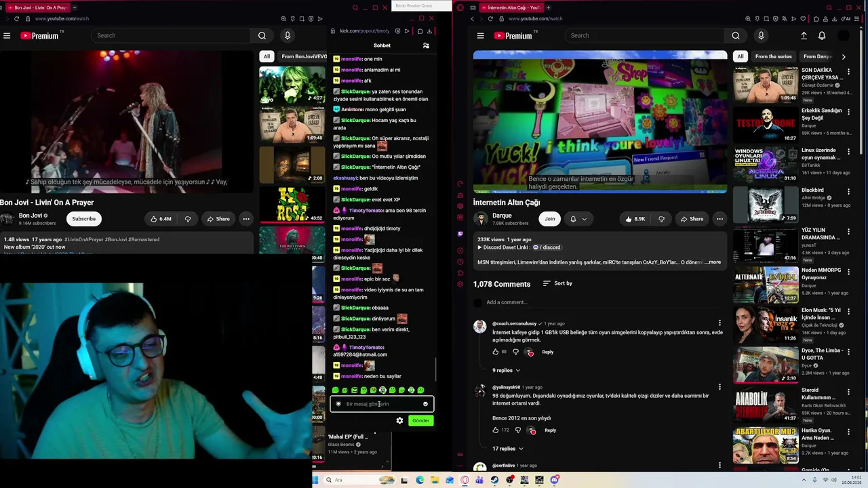Image resolution: width=868 pixels, height=488 pixels.
Task: Open the guide menu in the İnternetin Altın Çağı window
Action: [480, 35]
